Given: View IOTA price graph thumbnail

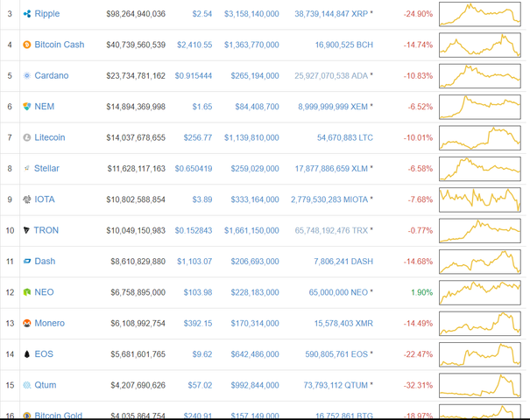Looking at the screenshot, I should 480,199.
